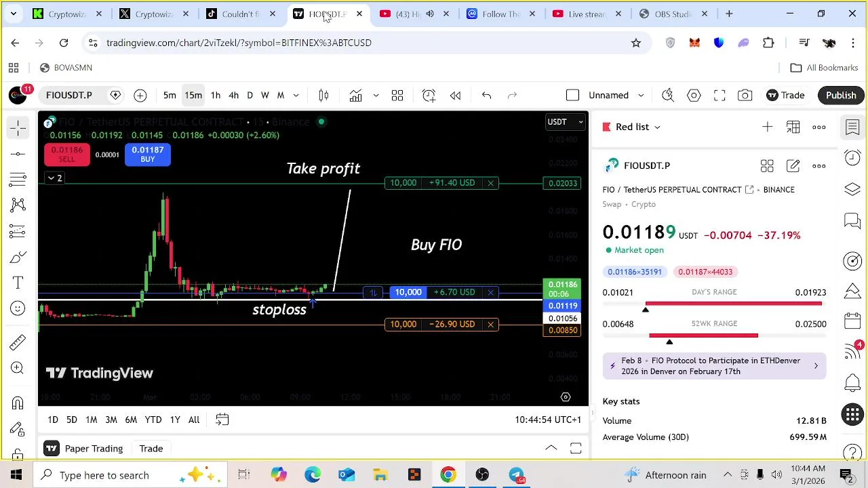Viewport: 868px width, 488px height.
Task: Open Telegram from the taskbar
Action: 516,475
